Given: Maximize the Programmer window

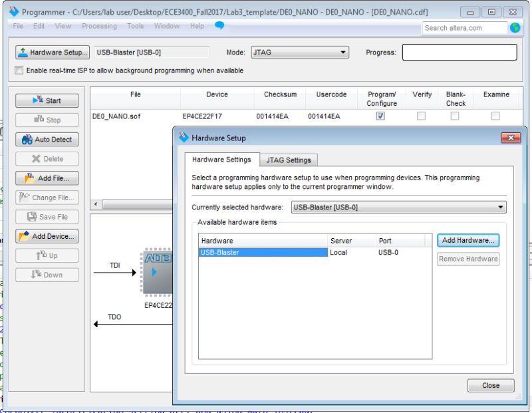Looking at the screenshot, I should pos(491,12).
